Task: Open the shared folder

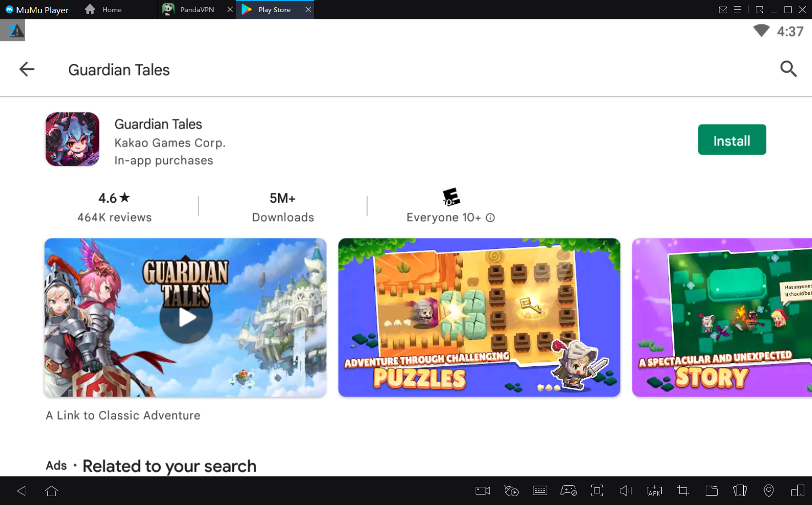Action: (x=711, y=490)
